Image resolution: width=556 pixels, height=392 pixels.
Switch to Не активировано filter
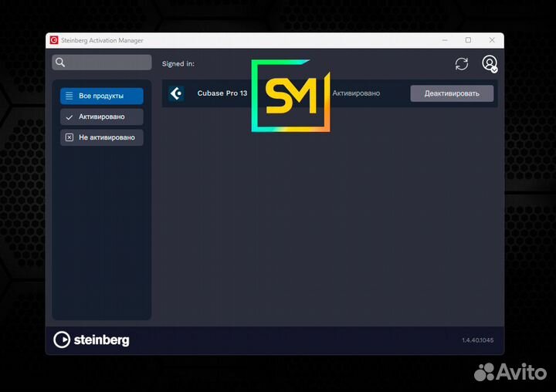[101, 137]
